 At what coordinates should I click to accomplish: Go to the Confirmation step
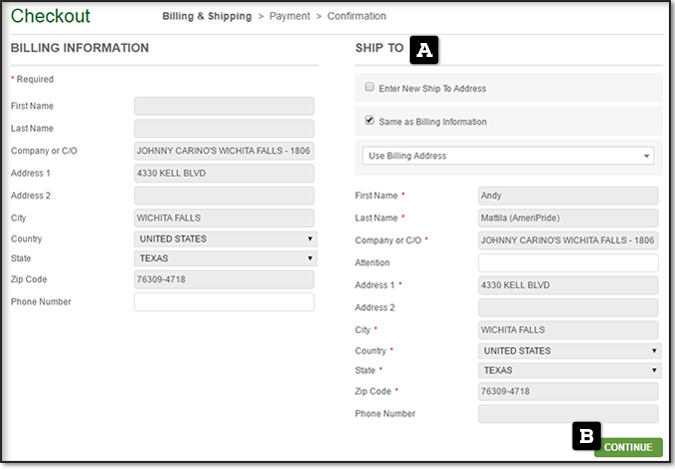click(356, 17)
